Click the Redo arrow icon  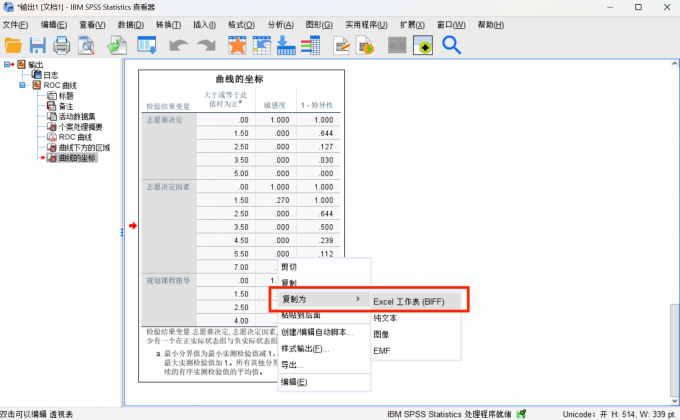click(x=206, y=45)
